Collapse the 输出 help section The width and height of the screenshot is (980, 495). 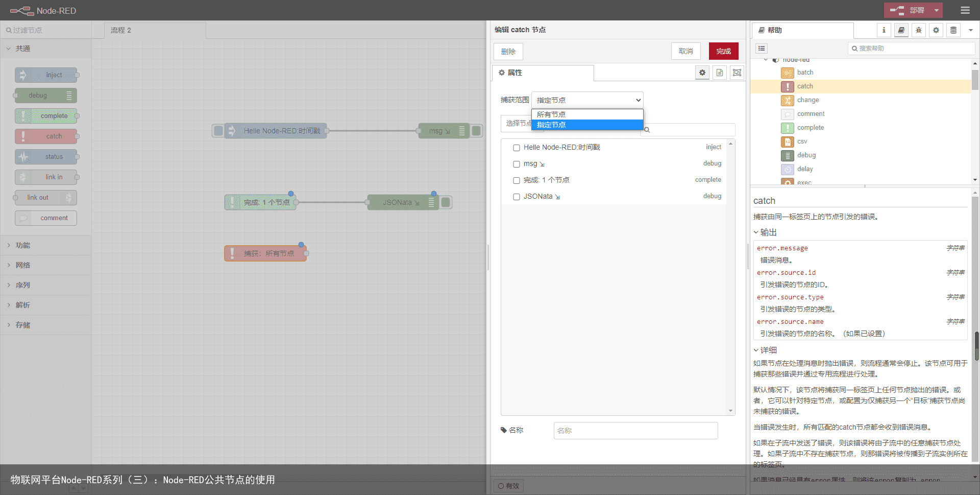[765, 232]
